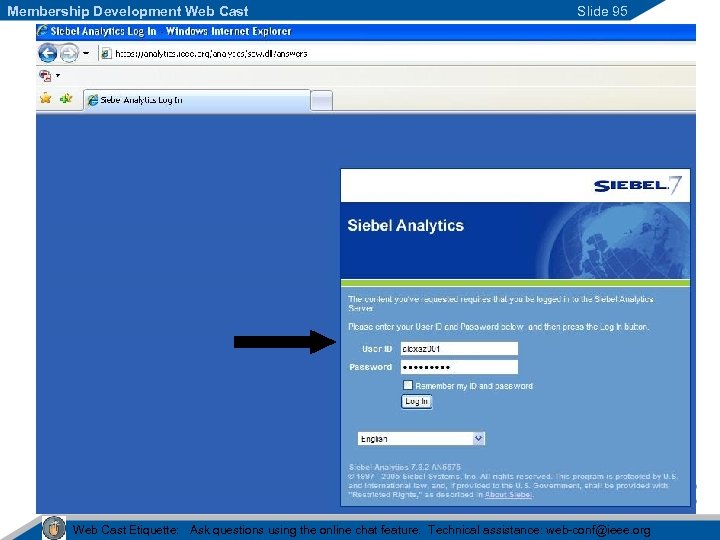Click the Siebel 7 logo

coord(637,185)
